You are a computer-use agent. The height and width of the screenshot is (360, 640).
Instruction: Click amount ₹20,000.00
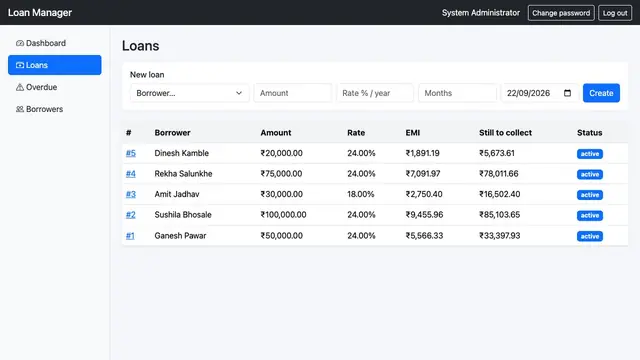point(282,153)
